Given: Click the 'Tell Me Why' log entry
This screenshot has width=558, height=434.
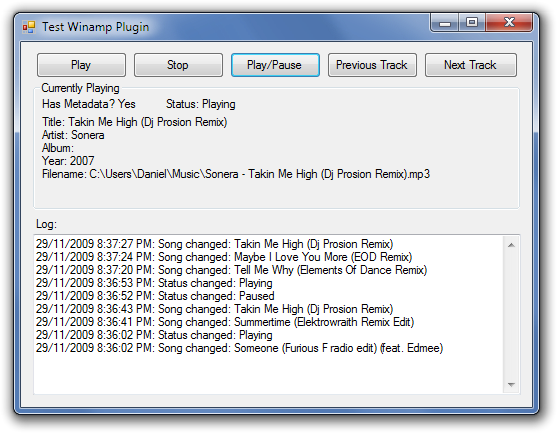Looking at the screenshot, I should (232, 270).
